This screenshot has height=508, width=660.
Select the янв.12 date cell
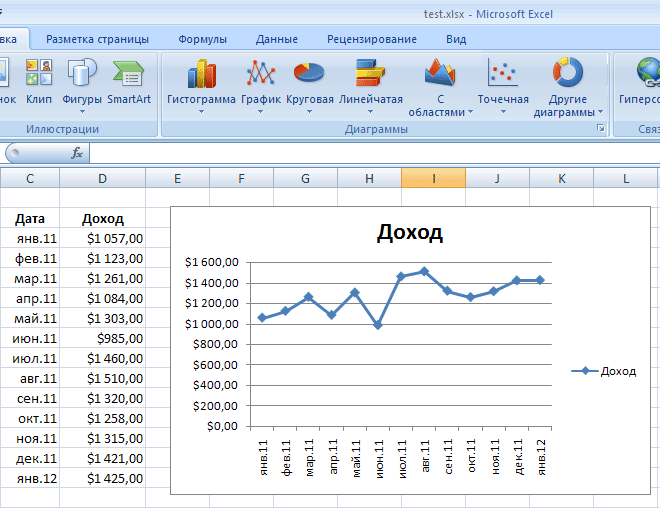[30, 478]
